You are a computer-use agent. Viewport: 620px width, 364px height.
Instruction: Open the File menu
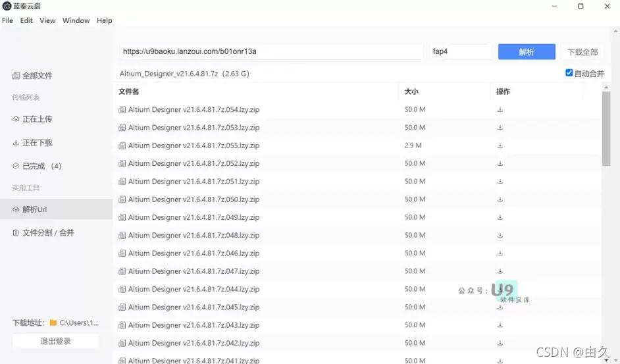(7, 20)
